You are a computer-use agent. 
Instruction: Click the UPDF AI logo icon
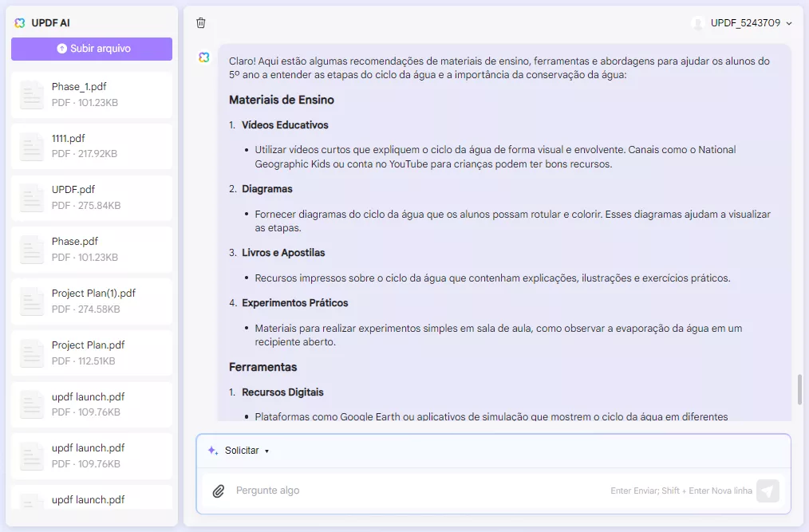(x=20, y=22)
